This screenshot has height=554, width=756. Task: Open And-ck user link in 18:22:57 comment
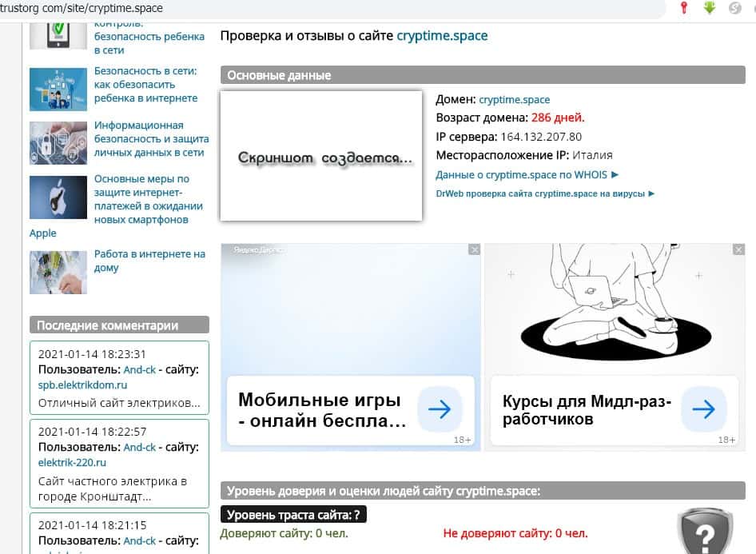[x=139, y=447]
